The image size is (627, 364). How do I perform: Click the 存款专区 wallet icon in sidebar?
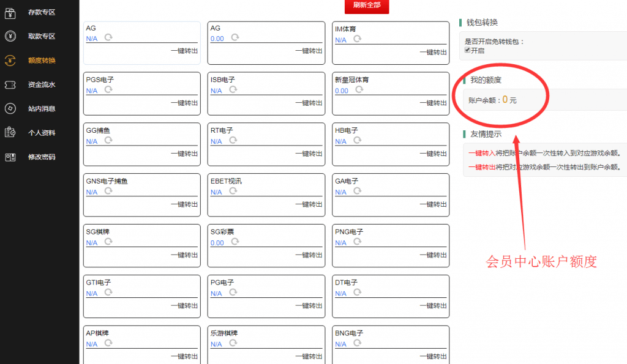point(10,12)
